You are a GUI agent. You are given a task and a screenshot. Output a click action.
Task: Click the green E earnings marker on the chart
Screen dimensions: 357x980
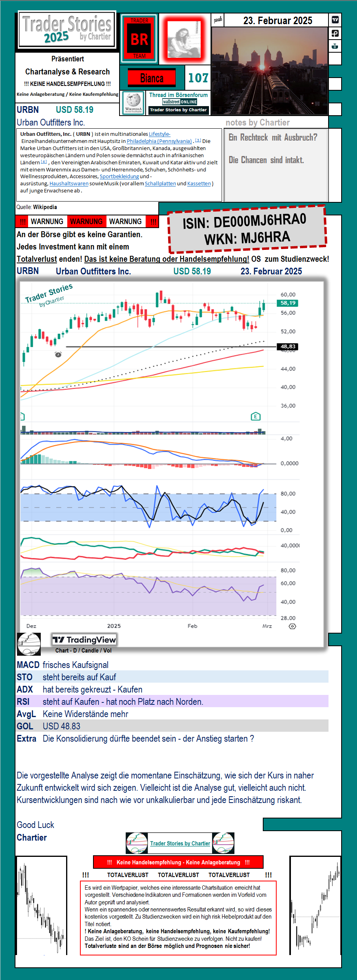[256, 416]
